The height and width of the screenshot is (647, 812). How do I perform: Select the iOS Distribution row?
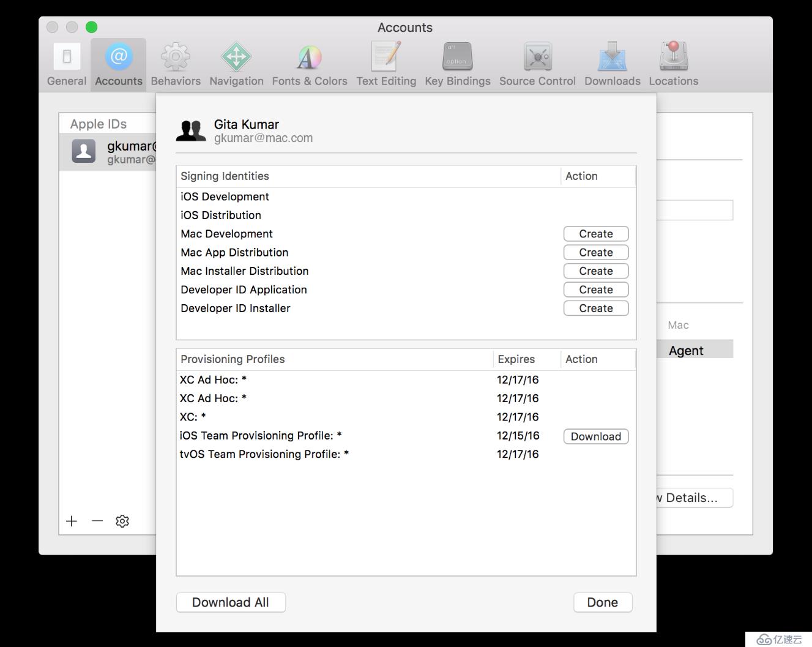[x=406, y=215]
